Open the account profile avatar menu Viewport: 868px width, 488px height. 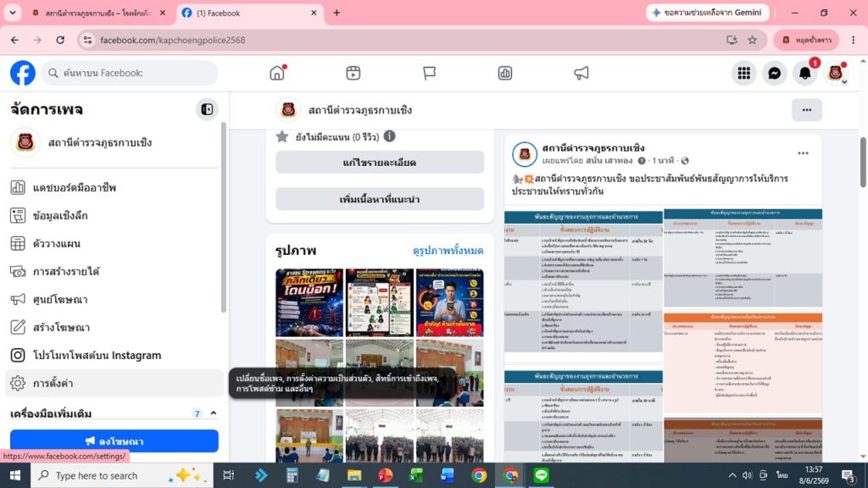pos(836,73)
